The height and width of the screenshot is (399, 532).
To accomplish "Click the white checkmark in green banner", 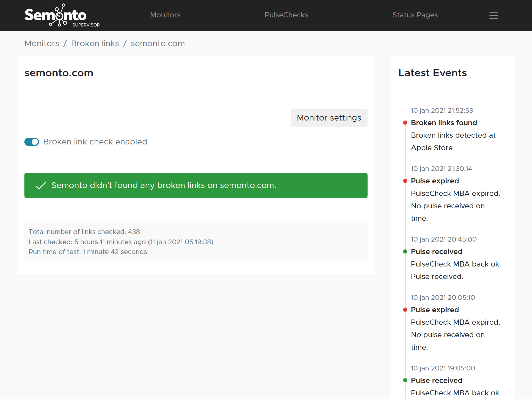I will point(41,185).
